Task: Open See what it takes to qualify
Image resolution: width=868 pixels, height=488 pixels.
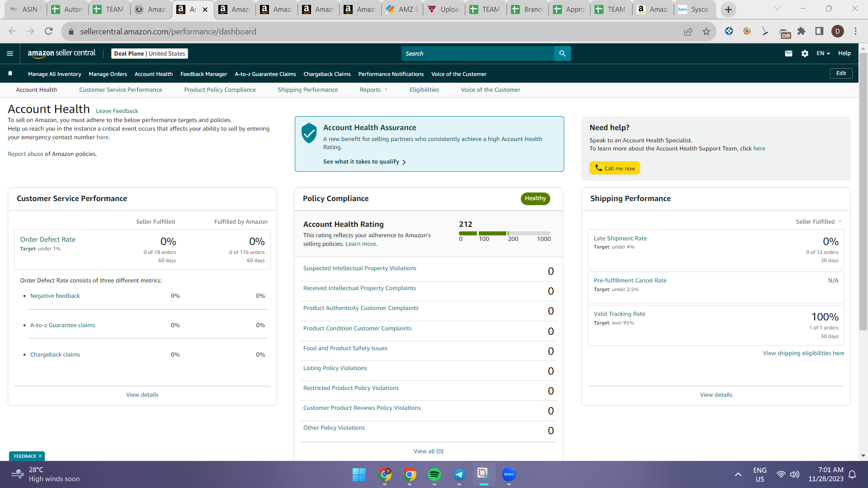Action: pos(365,162)
